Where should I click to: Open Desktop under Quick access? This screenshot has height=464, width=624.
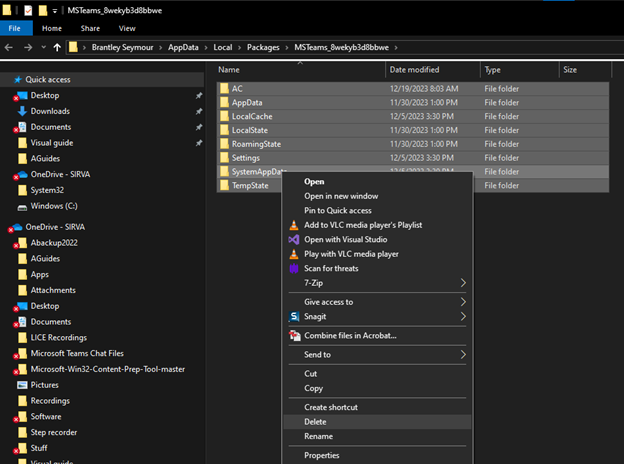(45, 96)
